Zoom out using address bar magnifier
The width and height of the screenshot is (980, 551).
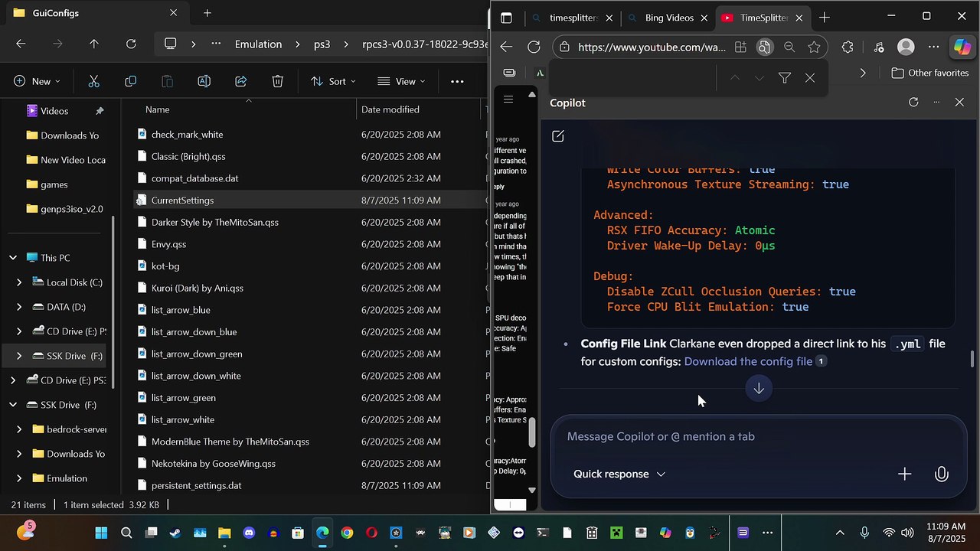click(789, 47)
